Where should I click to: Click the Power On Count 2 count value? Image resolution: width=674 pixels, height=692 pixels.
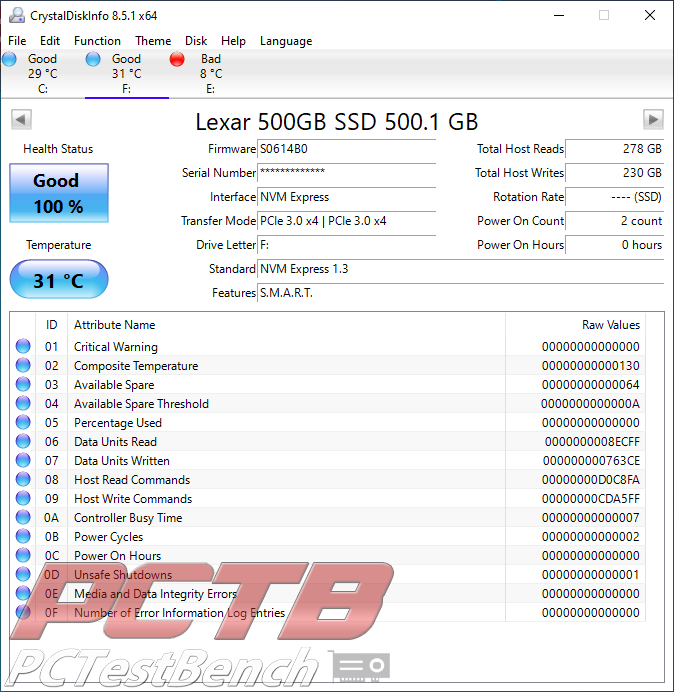point(614,221)
